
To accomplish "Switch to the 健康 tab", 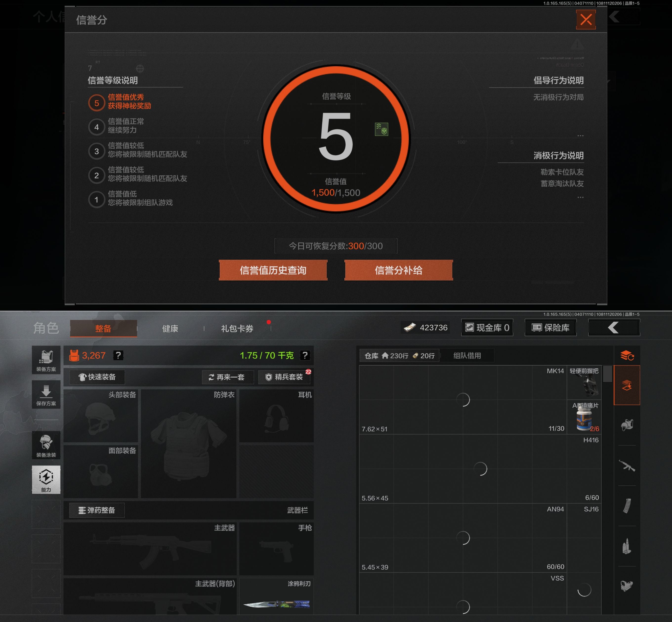I will point(170,329).
